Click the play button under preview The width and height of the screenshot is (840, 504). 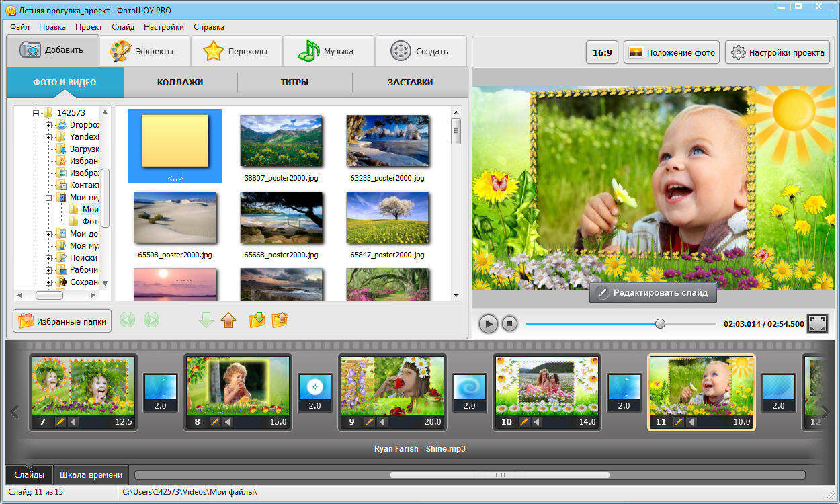click(x=489, y=324)
